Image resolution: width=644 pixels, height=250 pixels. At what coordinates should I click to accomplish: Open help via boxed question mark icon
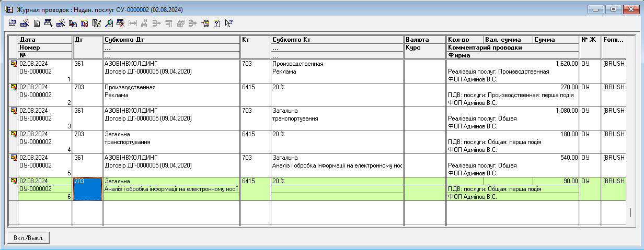click(x=217, y=23)
